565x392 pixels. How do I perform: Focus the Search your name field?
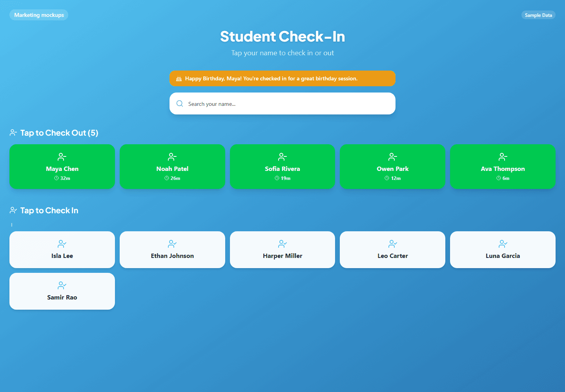click(x=282, y=103)
